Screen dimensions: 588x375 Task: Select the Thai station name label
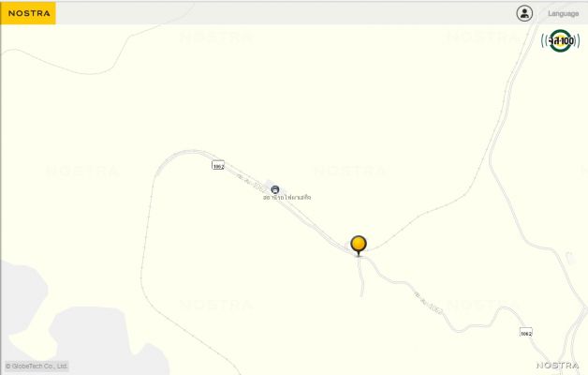pyautogui.click(x=287, y=198)
